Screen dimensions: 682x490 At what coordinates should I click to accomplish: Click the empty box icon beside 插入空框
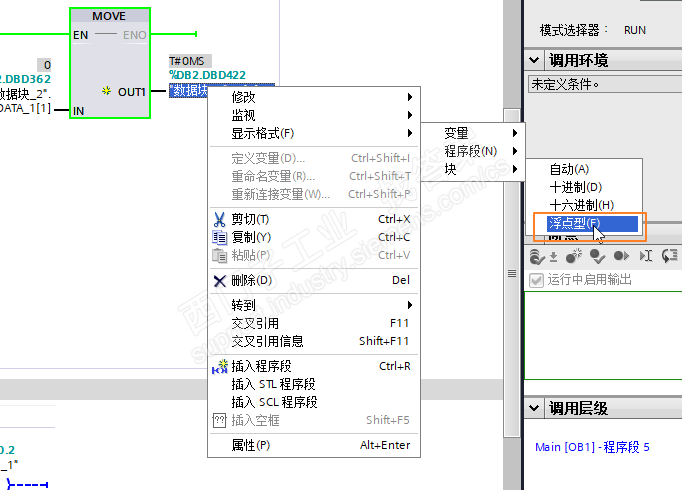point(220,420)
